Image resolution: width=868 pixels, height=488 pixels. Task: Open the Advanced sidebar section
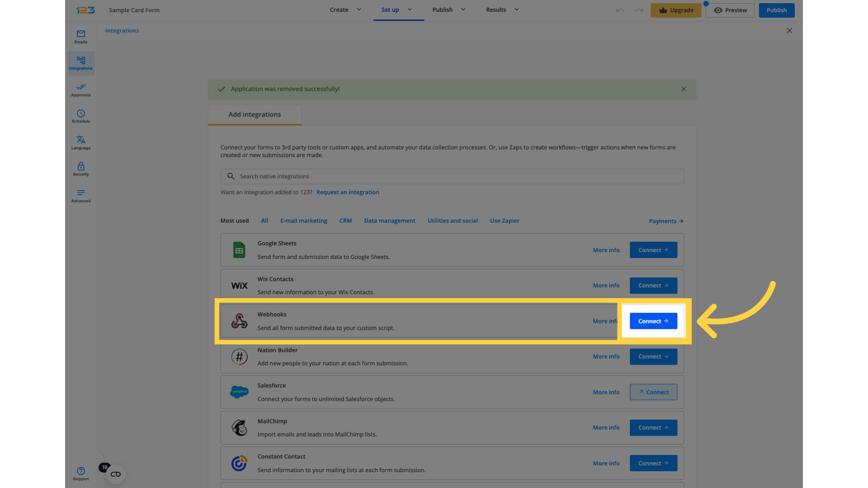pyautogui.click(x=81, y=196)
